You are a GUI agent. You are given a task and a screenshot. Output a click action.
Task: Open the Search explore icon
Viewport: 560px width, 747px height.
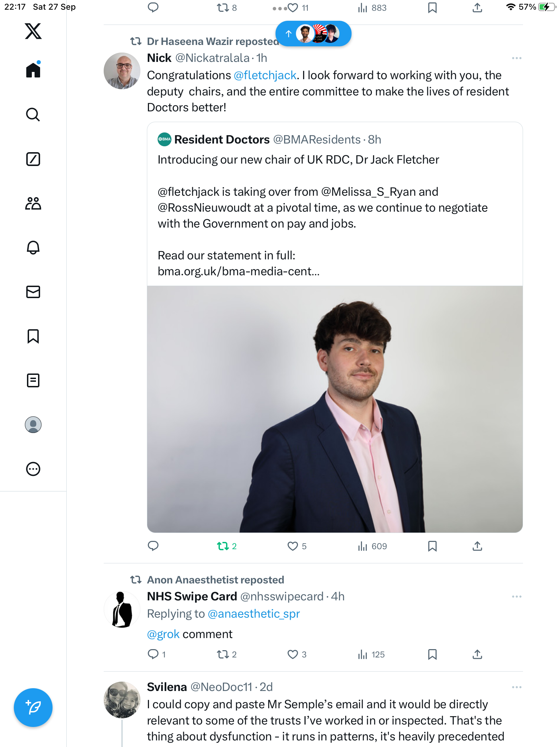point(33,114)
